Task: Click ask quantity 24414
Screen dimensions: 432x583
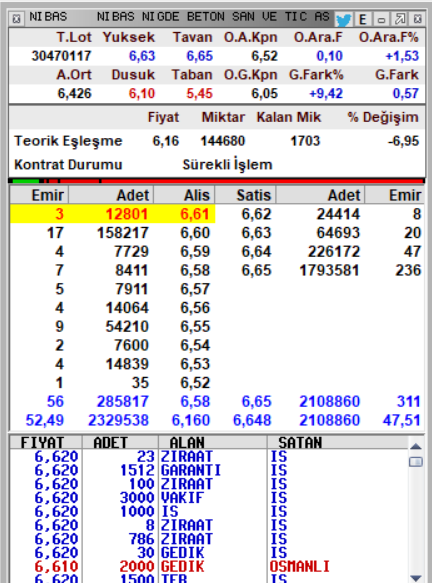Action: (338, 214)
